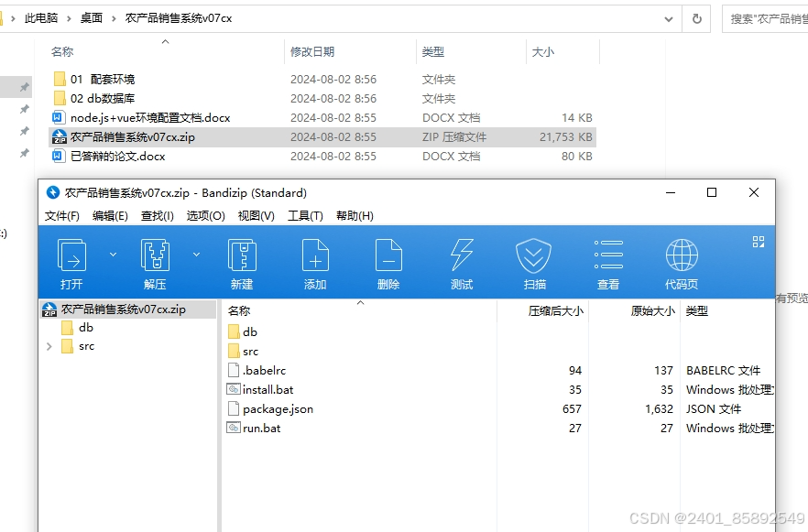This screenshot has height=532, width=808.
Task: Click the first pinned quick access pin icon
Action: tap(24, 88)
